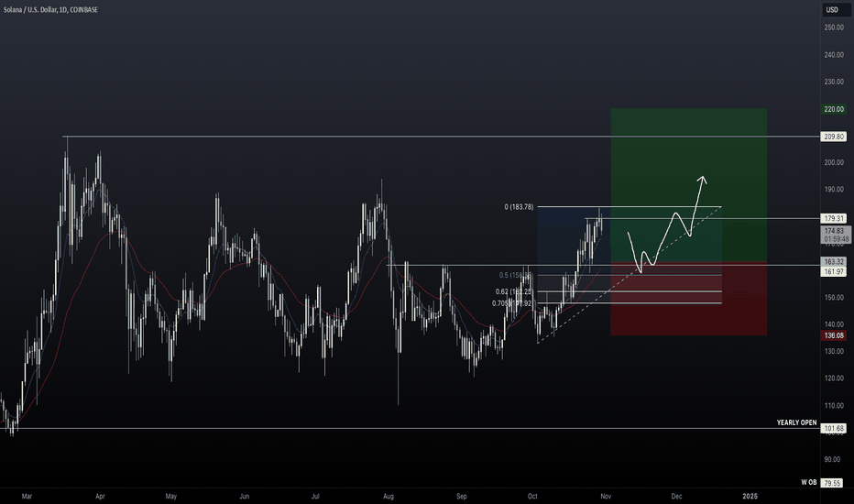Click 230.00 on the price axis
Screen dimensions: 854x504
[834, 82]
